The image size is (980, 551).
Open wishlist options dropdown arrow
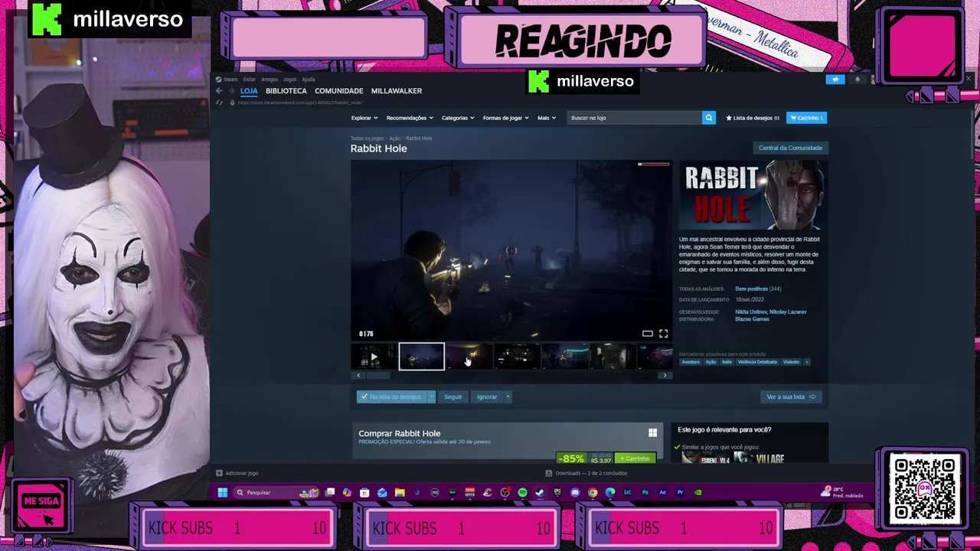[431, 396]
